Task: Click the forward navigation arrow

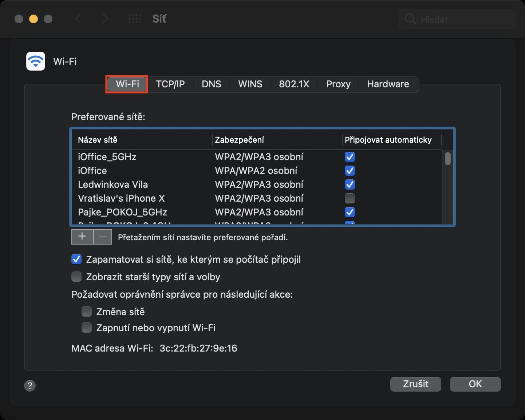Action: (x=105, y=19)
